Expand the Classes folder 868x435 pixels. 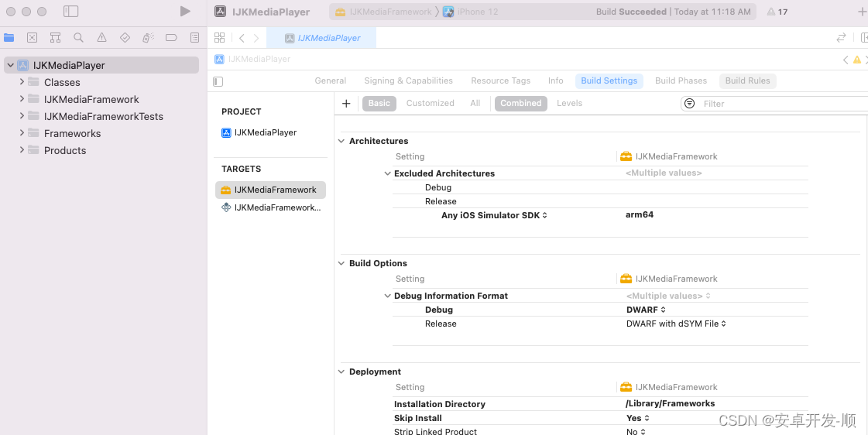[22, 82]
